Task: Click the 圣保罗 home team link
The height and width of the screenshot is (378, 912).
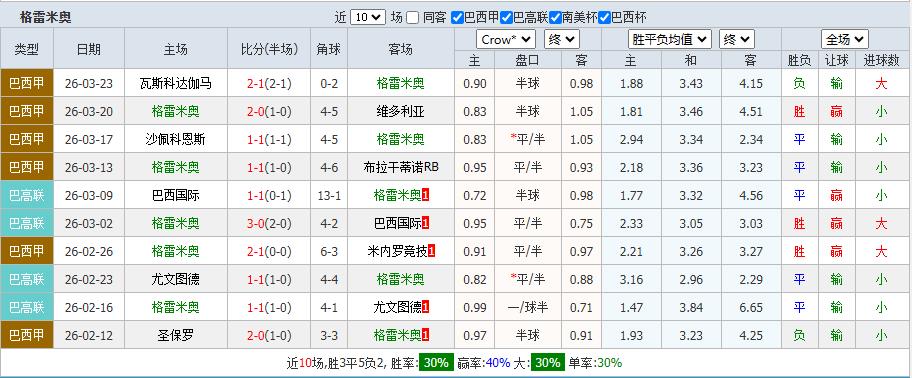Action: click(176, 335)
